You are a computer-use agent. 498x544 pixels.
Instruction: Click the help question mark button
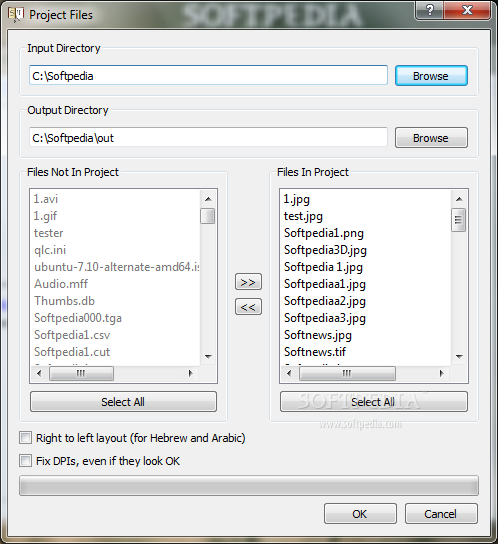click(430, 10)
